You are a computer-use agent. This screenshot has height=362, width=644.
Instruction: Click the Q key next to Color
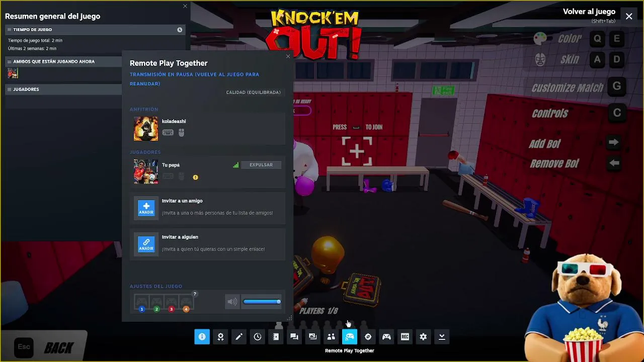click(597, 39)
